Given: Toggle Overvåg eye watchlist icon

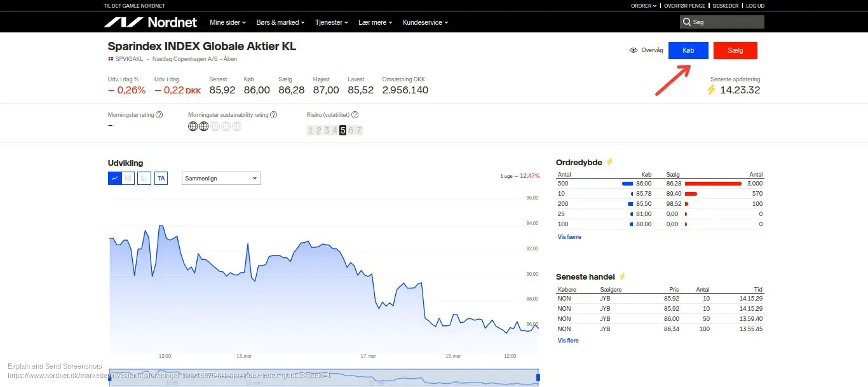Looking at the screenshot, I should pos(634,50).
